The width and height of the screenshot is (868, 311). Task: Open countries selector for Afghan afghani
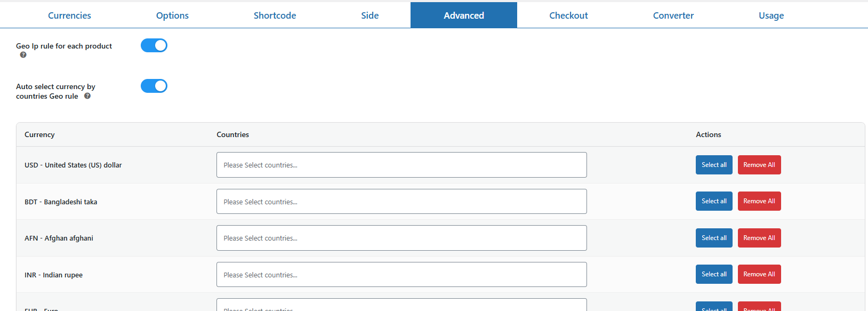pos(401,238)
